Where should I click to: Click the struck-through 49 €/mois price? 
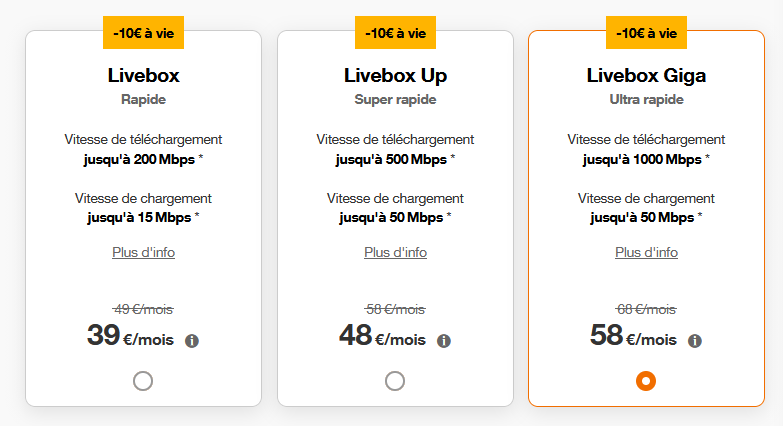(x=143, y=310)
